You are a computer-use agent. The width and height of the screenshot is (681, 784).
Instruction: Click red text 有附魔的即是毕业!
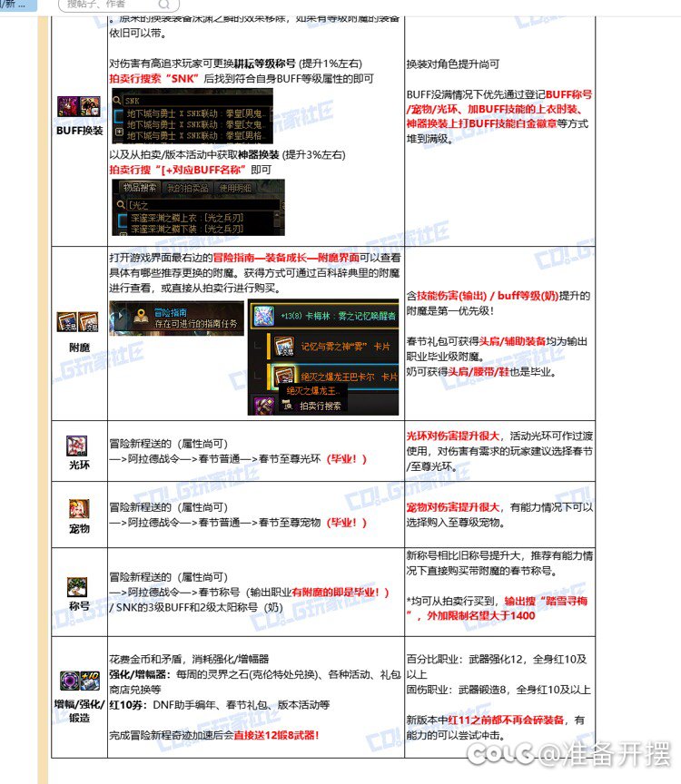point(340,592)
